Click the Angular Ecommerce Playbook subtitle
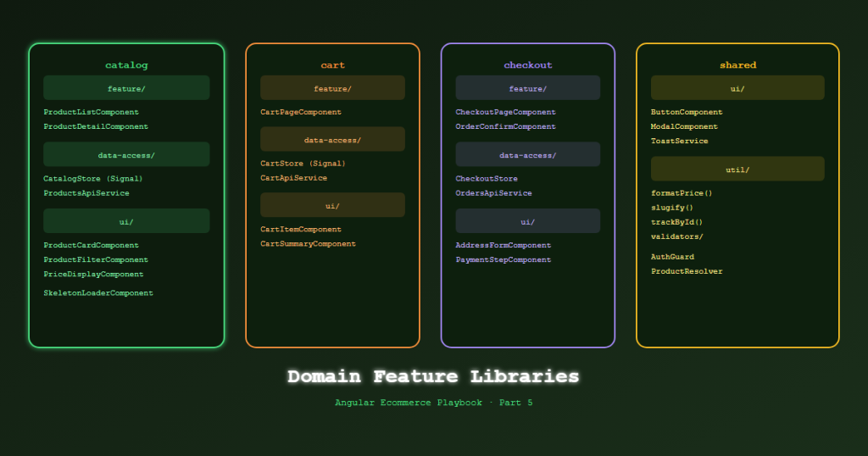 (433, 403)
